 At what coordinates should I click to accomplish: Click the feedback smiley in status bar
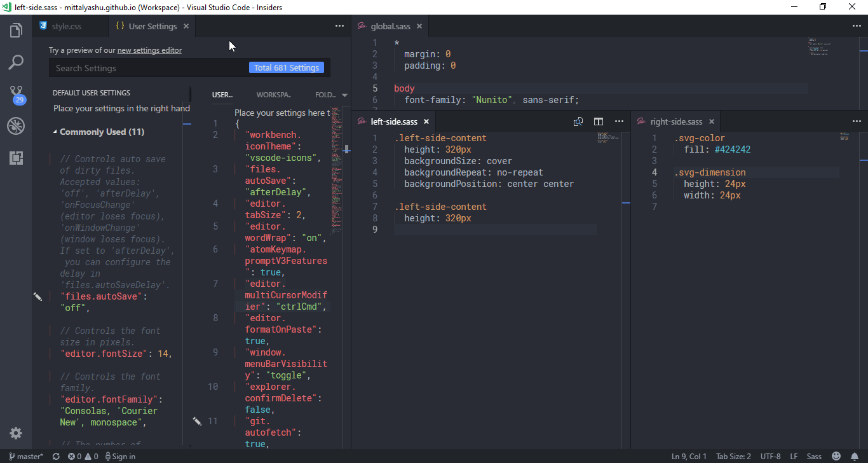point(836,456)
